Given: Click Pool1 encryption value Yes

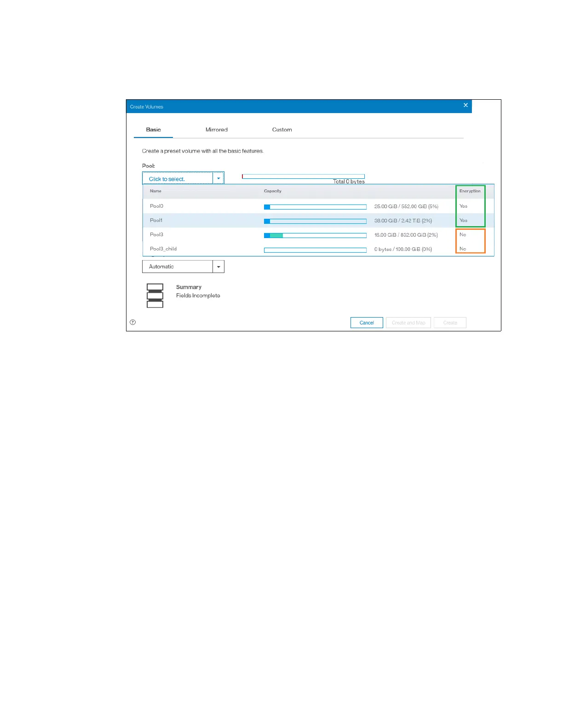Looking at the screenshot, I should coord(463,221).
